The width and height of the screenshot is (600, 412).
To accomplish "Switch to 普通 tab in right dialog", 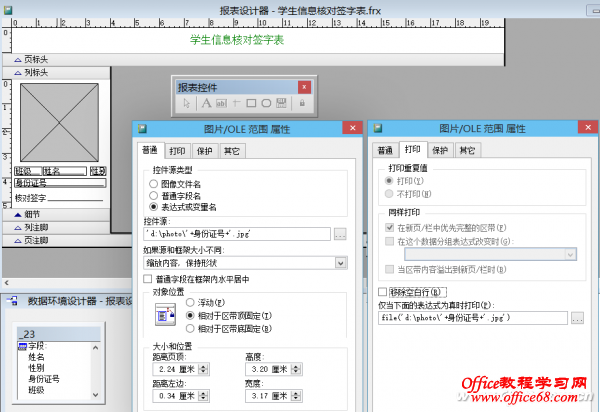I will tap(385, 150).
